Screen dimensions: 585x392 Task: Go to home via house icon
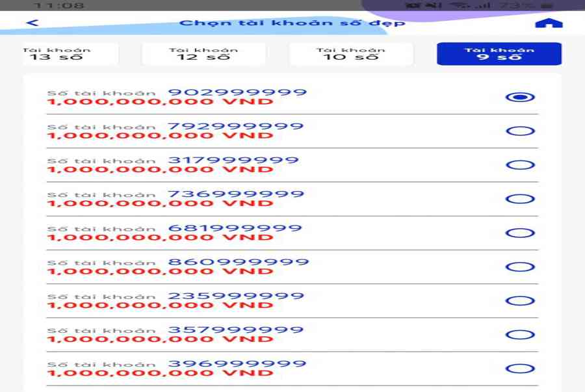[x=549, y=23]
